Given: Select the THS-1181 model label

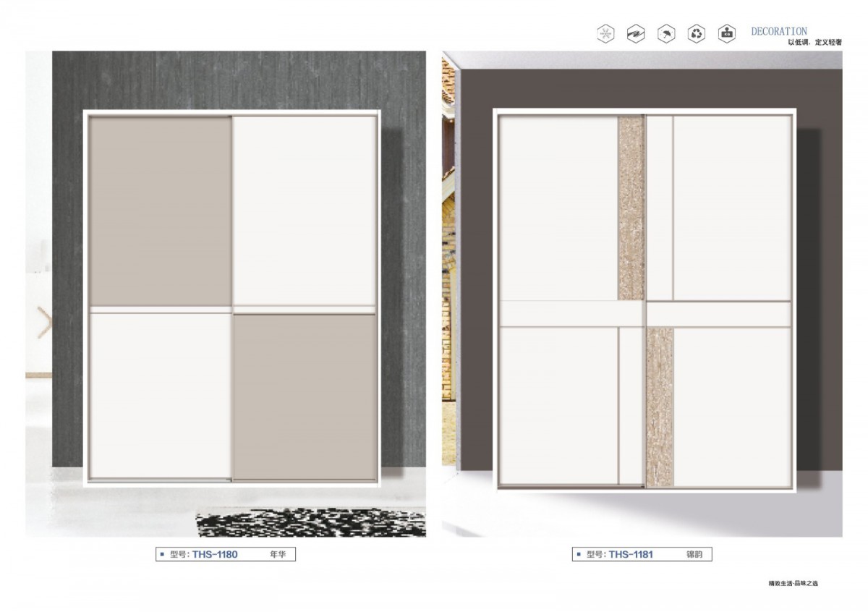Looking at the screenshot, I should [631, 555].
